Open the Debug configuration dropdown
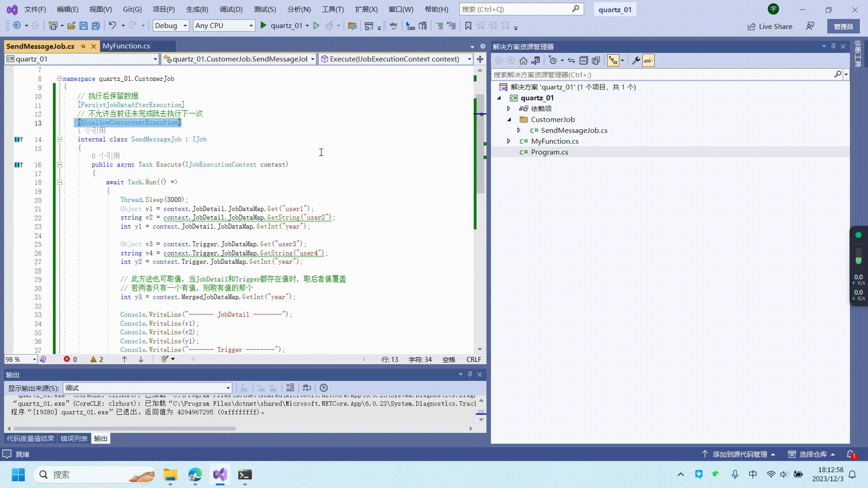868x488 pixels. [x=171, y=26]
